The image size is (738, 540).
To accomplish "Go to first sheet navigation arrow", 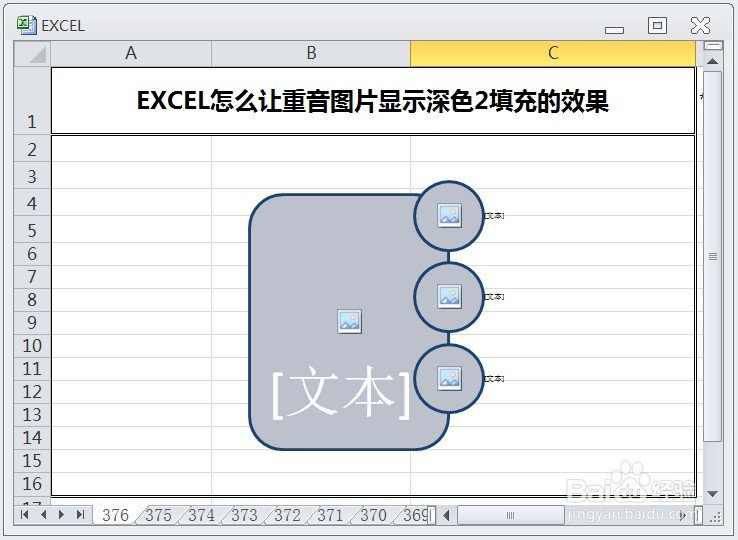I will pyautogui.click(x=24, y=515).
